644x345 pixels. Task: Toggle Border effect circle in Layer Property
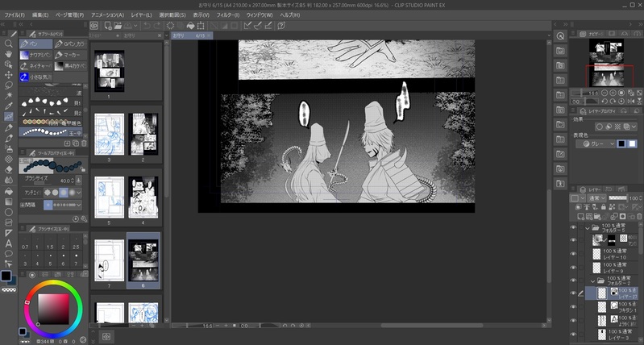(601, 127)
